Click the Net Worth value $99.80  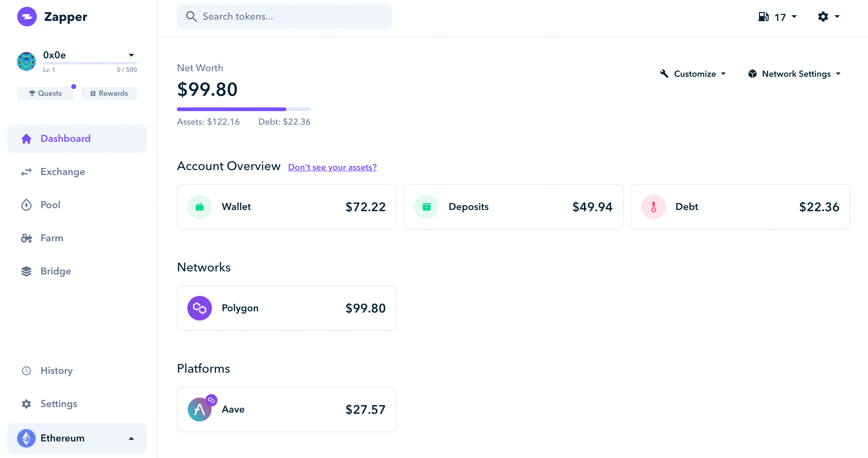pos(207,89)
